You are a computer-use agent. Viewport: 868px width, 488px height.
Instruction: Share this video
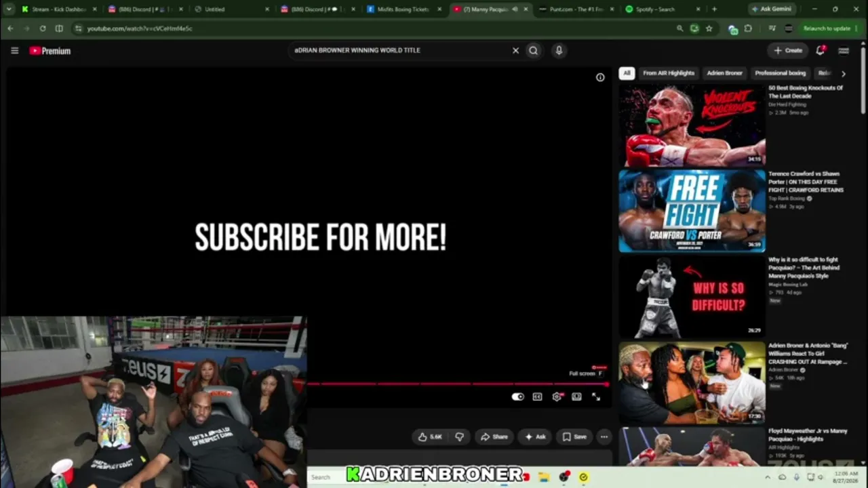point(494,437)
